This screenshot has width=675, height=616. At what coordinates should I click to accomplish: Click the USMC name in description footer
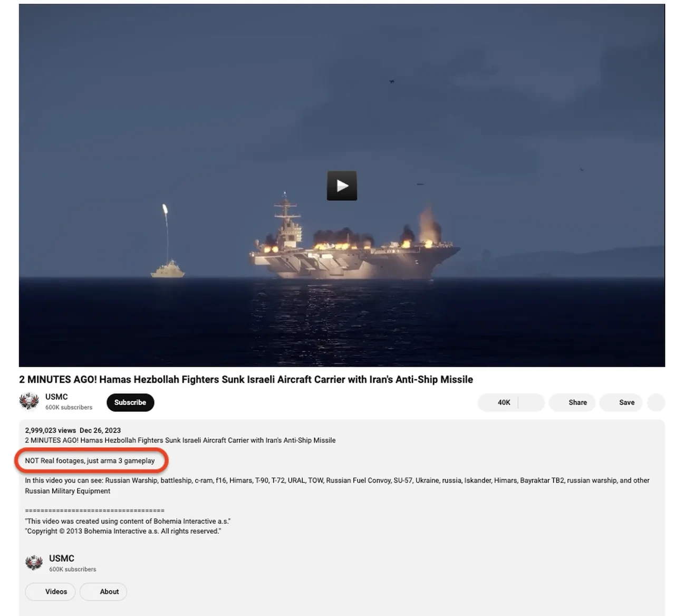62,558
